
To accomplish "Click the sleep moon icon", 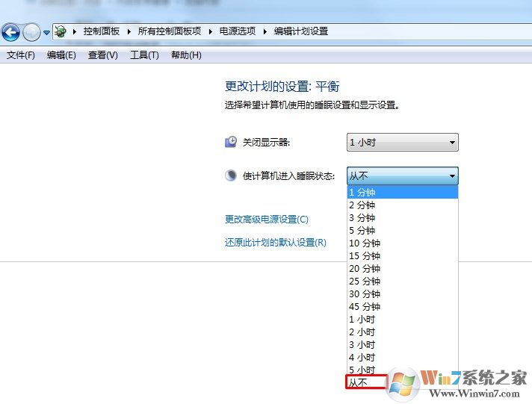I will click(231, 175).
